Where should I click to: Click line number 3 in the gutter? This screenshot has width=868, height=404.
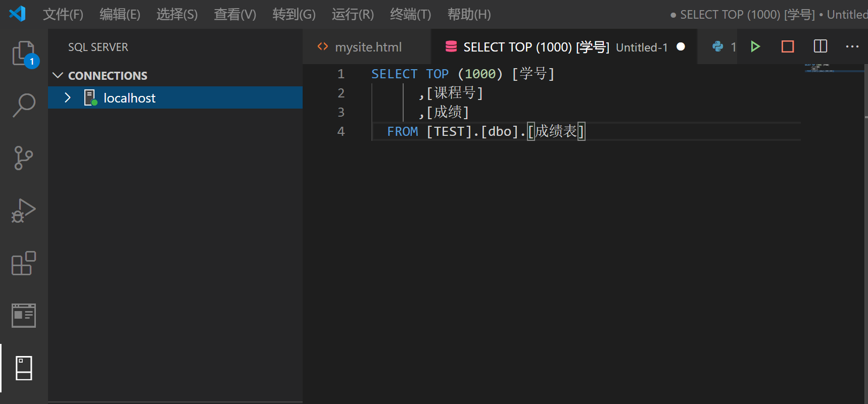point(341,112)
